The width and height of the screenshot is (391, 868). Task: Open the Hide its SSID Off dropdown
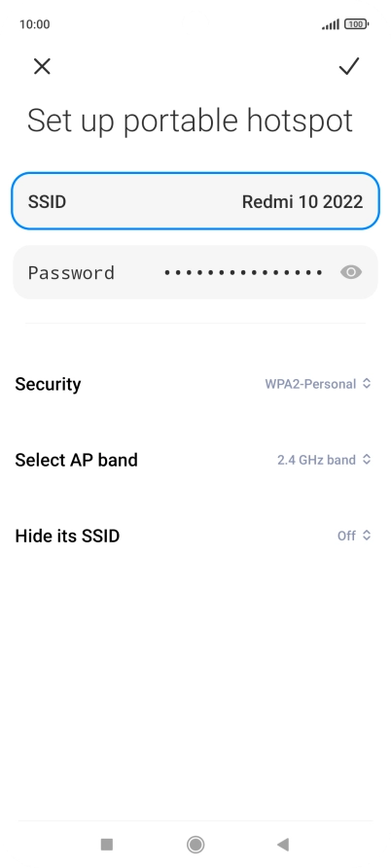coord(354,536)
